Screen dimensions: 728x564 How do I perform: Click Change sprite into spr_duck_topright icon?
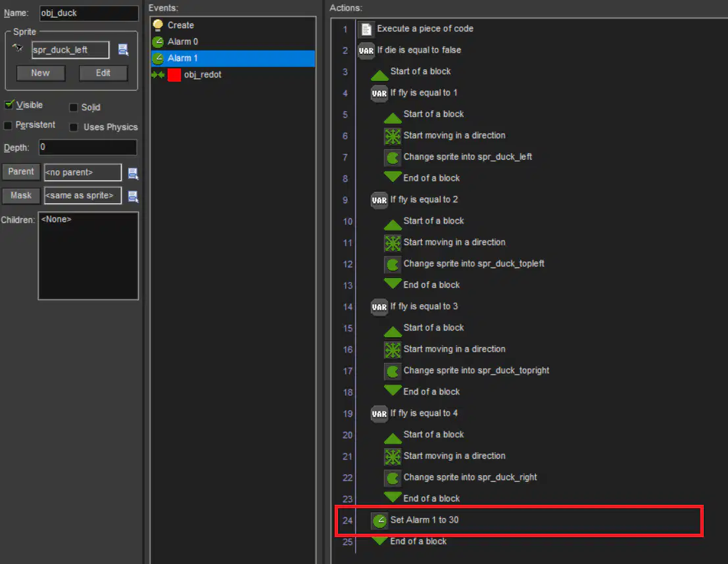(393, 371)
